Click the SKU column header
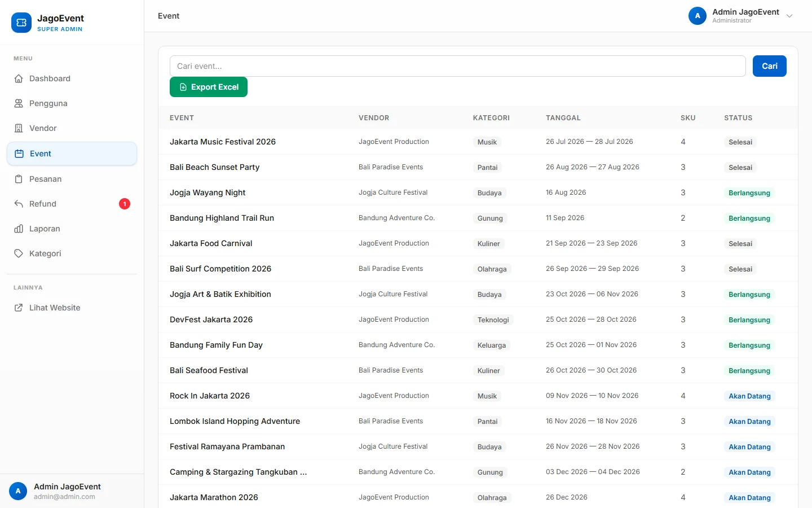The width and height of the screenshot is (812, 508). pyautogui.click(x=688, y=118)
